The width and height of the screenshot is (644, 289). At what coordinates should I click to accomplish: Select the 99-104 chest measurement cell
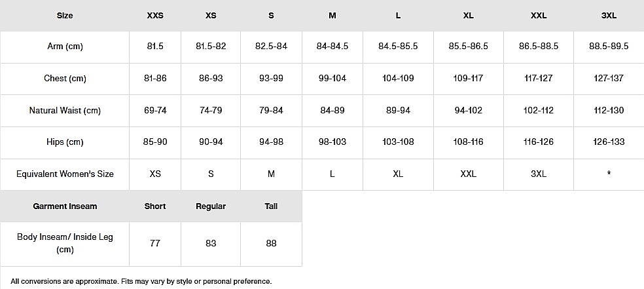coord(332,79)
